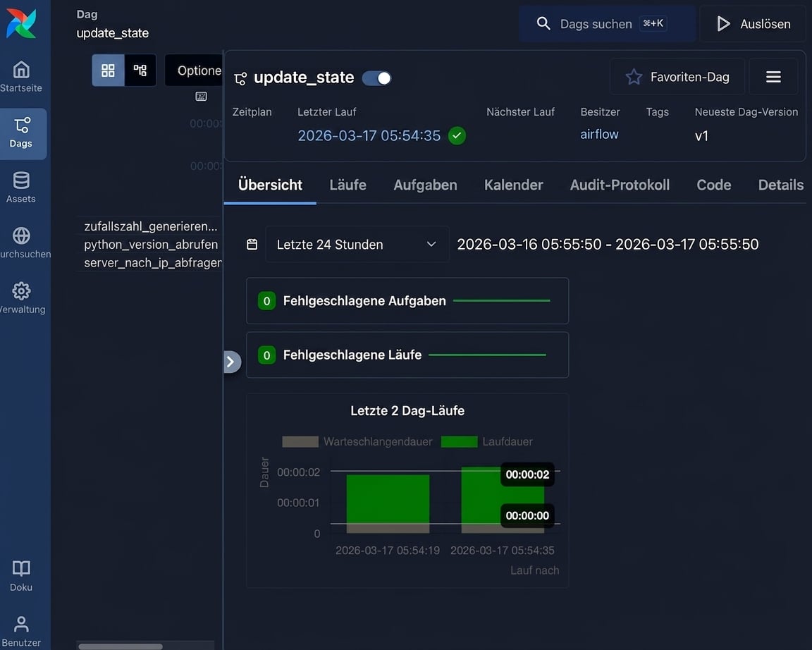Select the zufallszahl_generieren task row

[150, 226]
